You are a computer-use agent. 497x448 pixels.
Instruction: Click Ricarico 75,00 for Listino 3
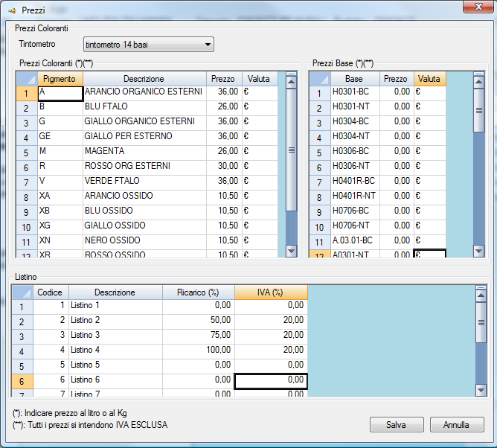click(x=199, y=337)
